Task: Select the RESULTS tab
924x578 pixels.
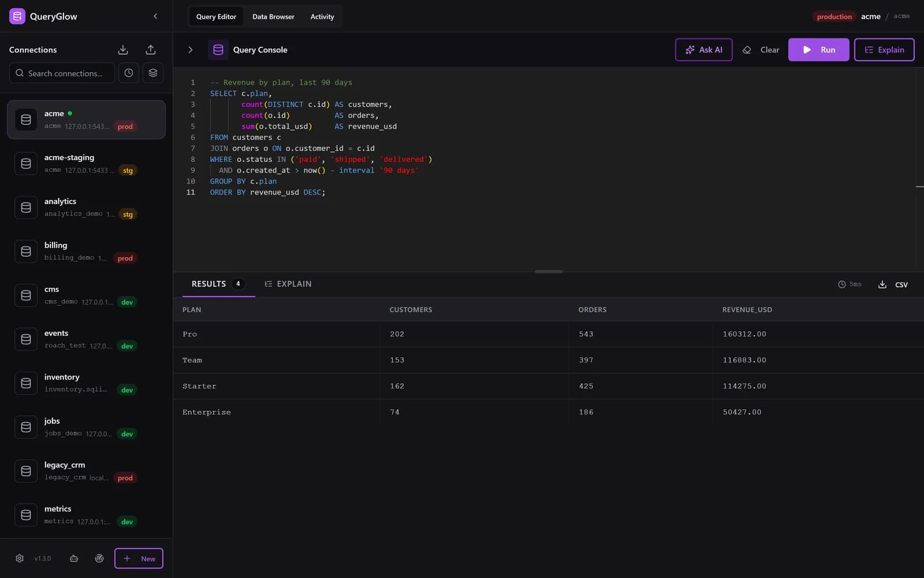Action: (x=218, y=284)
